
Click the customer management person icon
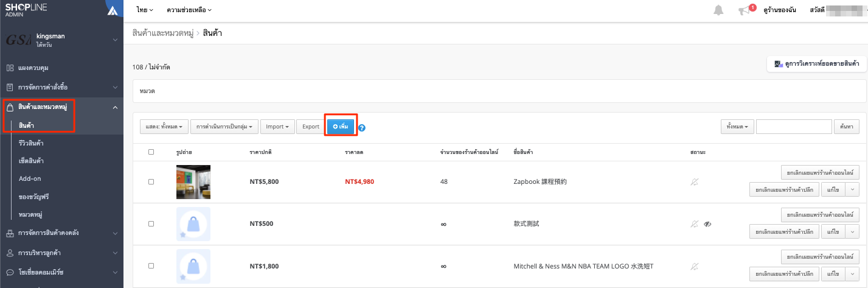click(10, 253)
